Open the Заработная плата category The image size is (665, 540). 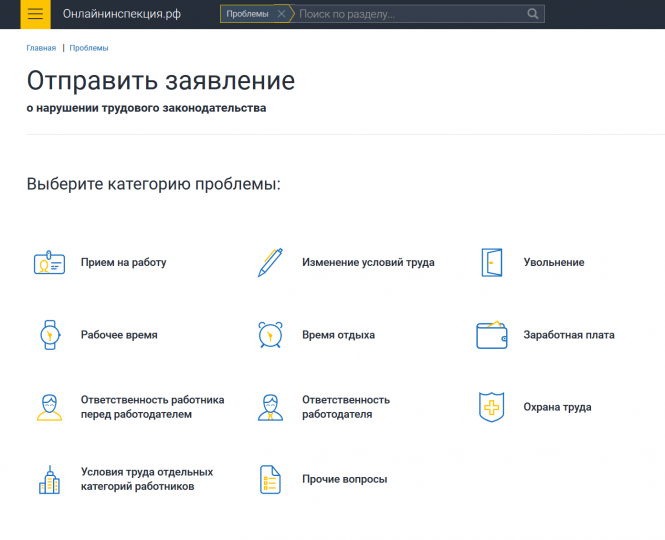coord(569,335)
